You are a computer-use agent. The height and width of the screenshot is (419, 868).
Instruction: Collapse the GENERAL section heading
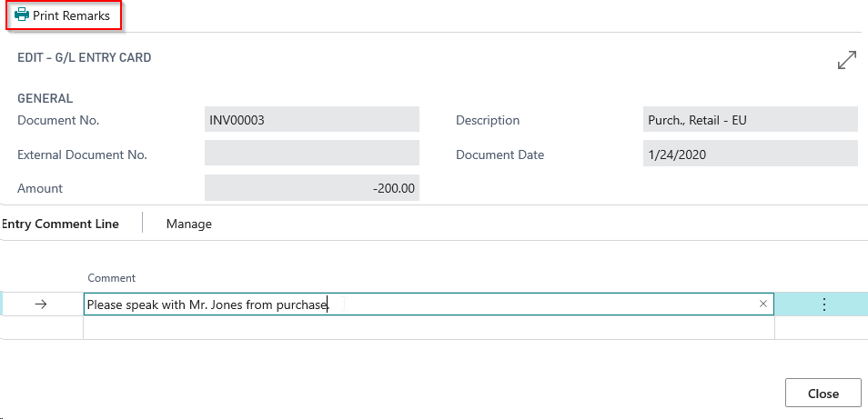pyautogui.click(x=45, y=98)
